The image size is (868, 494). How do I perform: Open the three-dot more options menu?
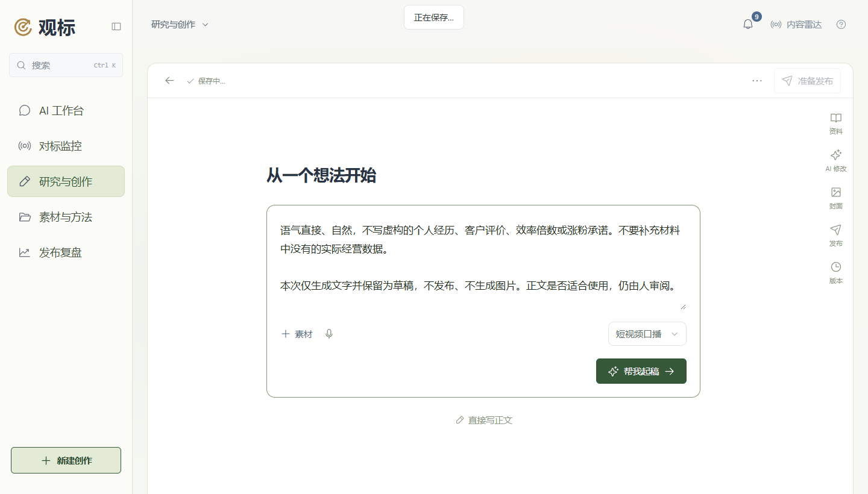pos(757,80)
